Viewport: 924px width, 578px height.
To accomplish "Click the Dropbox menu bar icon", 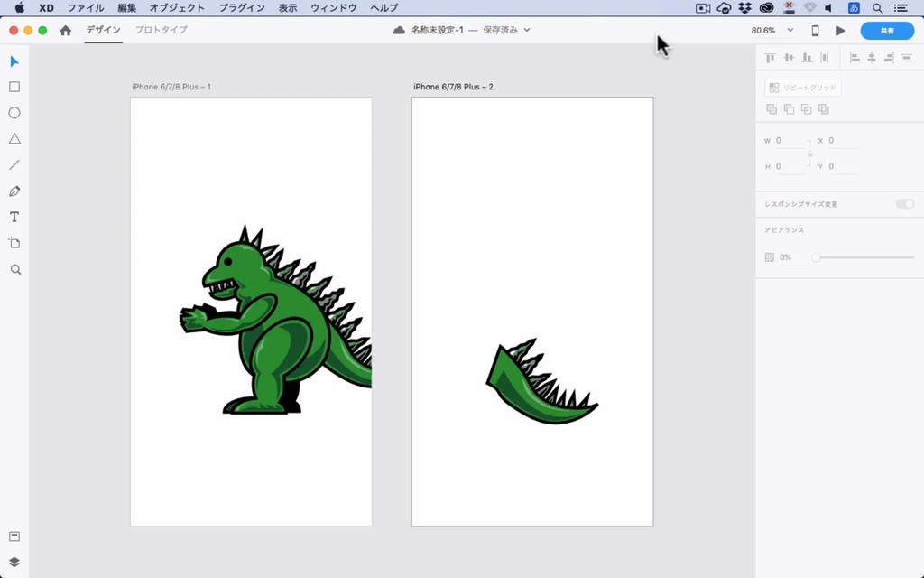I will (x=744, y=7).
